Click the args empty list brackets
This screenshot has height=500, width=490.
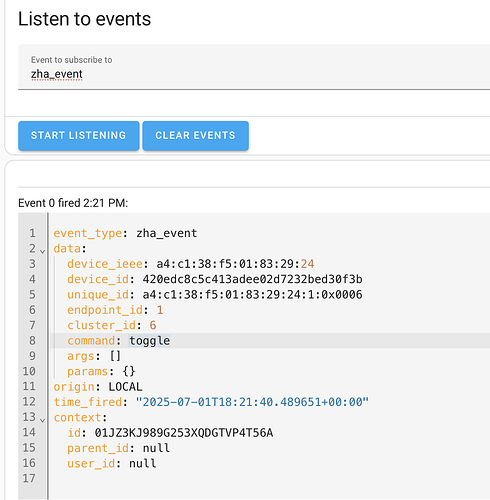(115, 356)
